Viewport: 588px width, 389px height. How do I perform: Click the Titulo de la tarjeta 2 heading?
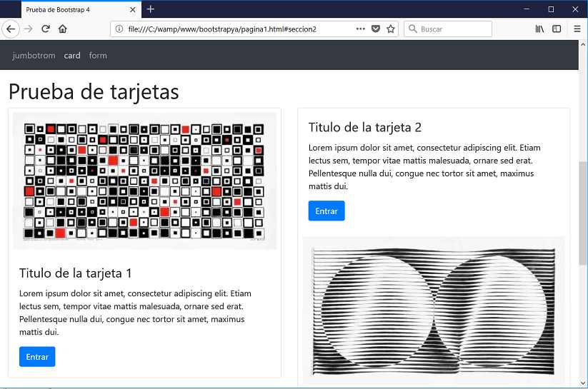pos(365,128)
